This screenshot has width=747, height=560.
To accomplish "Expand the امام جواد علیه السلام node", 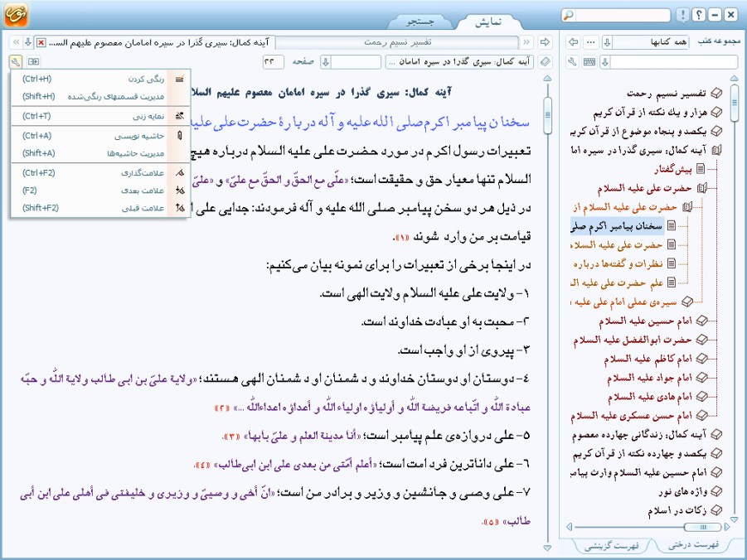I will (x=701, y=378).
